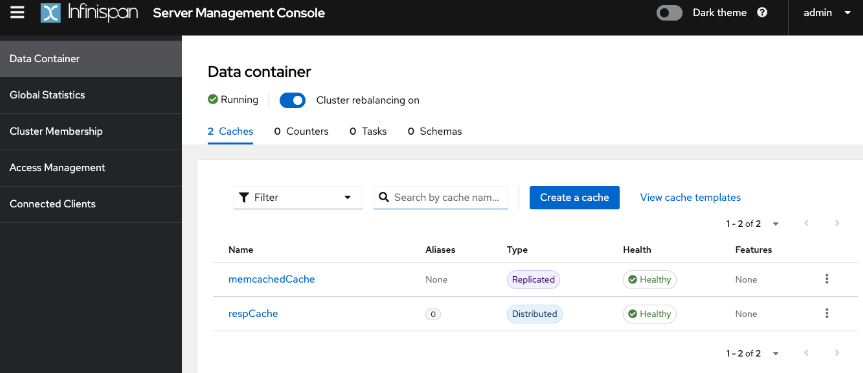Focus the Search by cache name field
The height and width of the screenshot is (373, 863).
coord(440,198)
